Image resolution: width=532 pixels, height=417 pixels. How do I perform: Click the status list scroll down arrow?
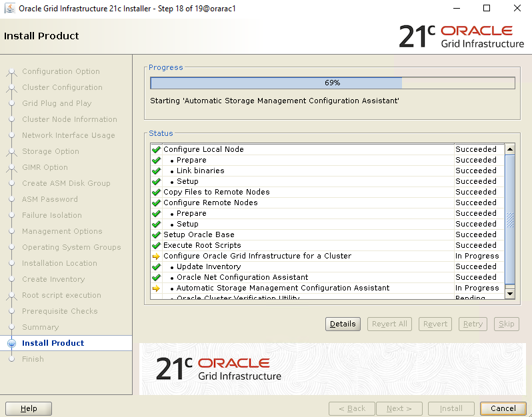509,294
